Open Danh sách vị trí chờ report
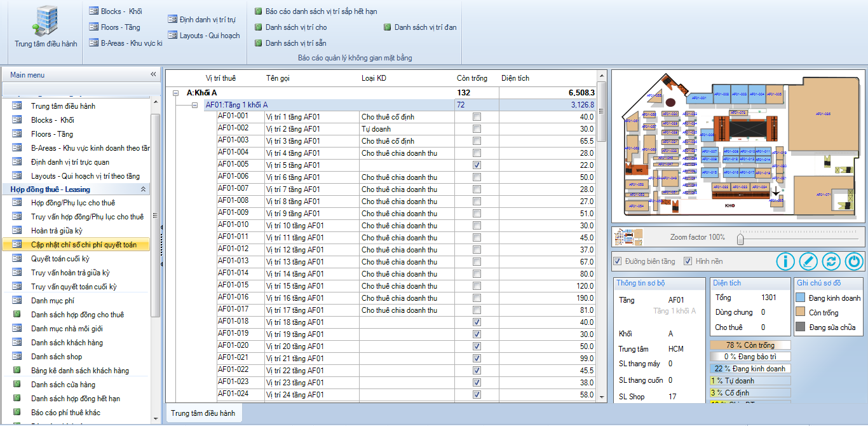This screenshot has height=426, width=868. click(291, 27)
